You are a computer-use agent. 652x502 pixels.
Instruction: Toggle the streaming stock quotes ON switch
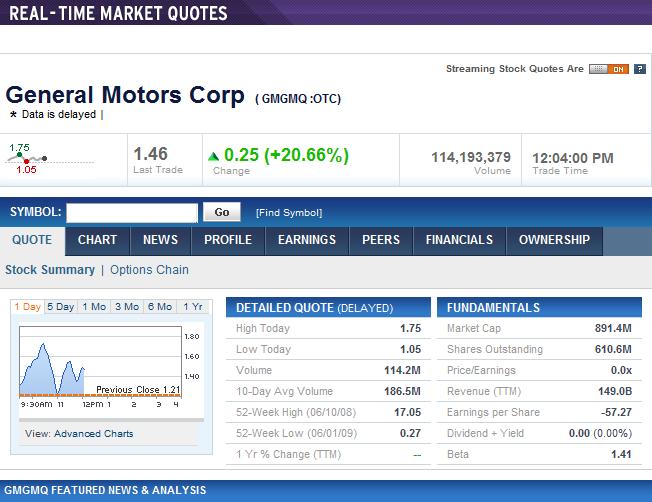pyautogui.click(x=609, y=69)
